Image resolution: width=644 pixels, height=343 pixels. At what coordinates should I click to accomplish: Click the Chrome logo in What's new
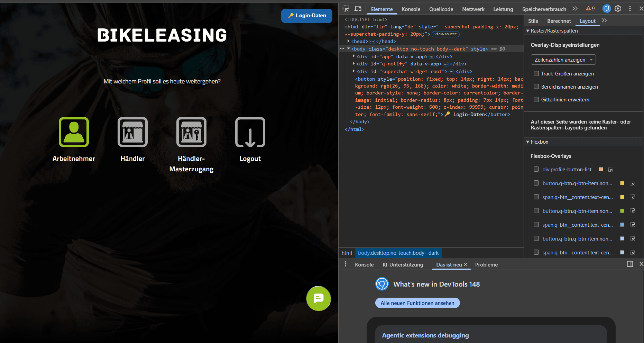coord(382,284)
